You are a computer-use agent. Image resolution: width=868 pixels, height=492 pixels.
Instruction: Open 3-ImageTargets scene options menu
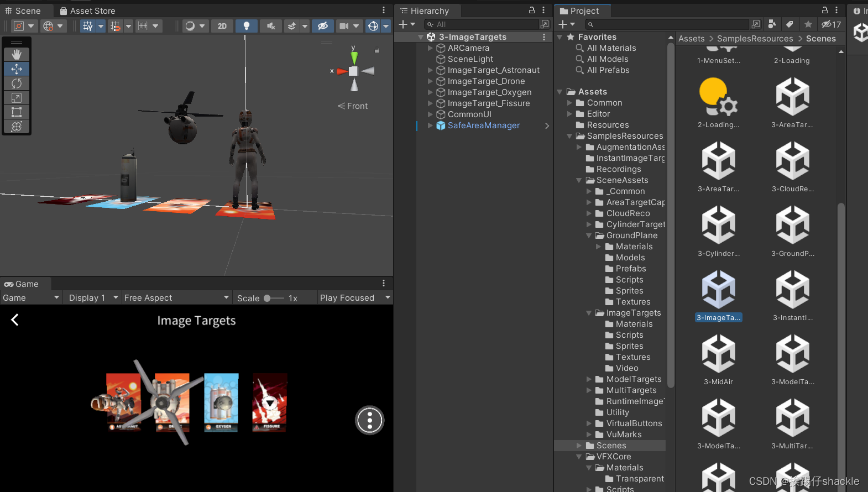(x=544, y=37)
